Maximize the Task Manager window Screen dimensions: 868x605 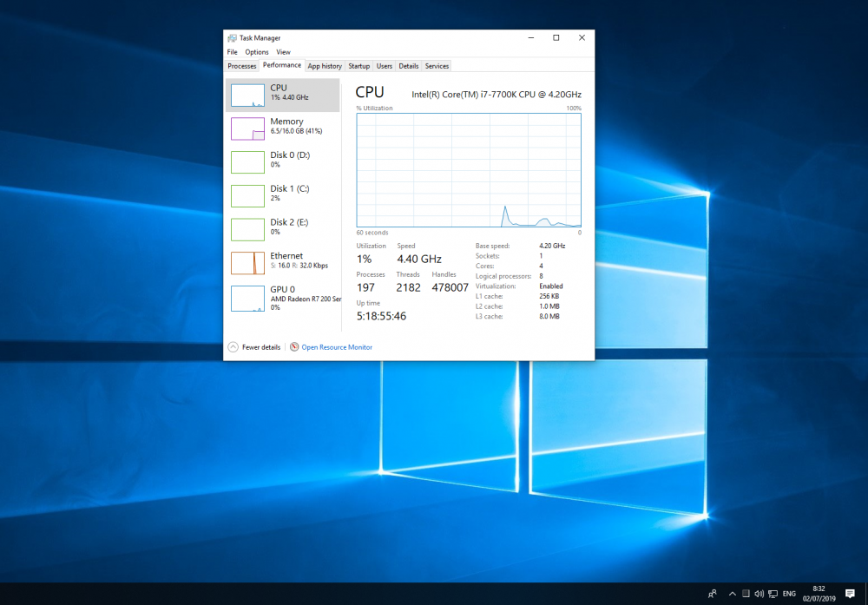coord(556,37)
